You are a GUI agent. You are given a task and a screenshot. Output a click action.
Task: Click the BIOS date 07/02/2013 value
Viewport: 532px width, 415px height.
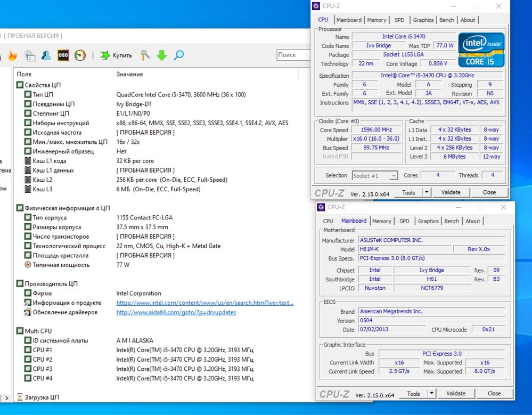point(392,329)
